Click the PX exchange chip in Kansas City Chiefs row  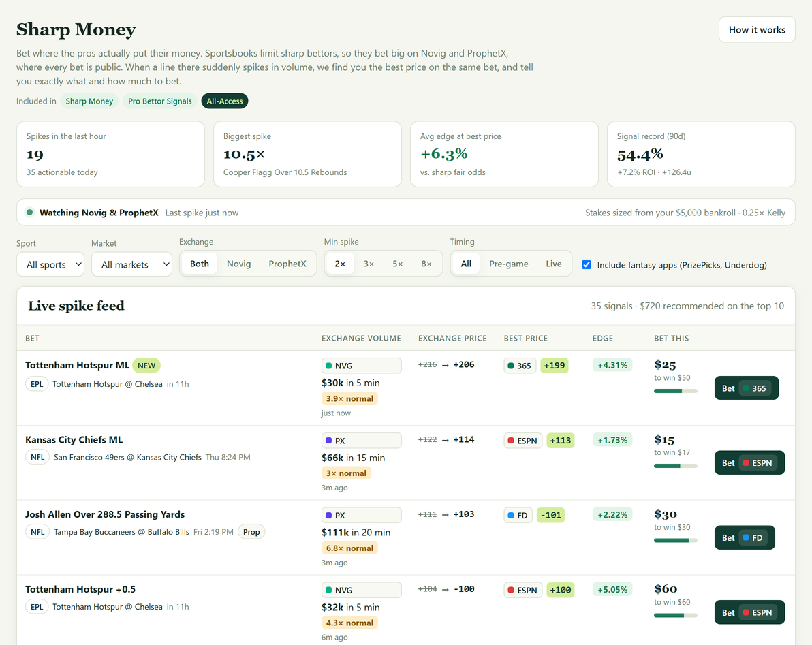coord(362,441)
